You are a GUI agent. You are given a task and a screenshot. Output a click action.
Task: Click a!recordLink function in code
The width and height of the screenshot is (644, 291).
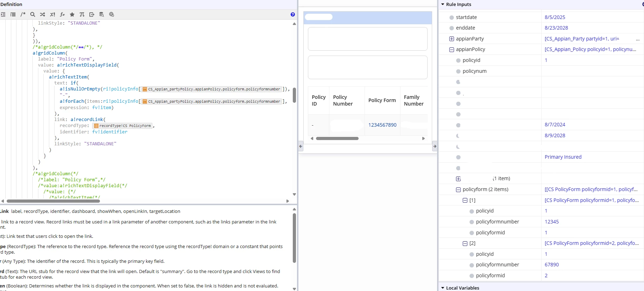click(87, 120)
